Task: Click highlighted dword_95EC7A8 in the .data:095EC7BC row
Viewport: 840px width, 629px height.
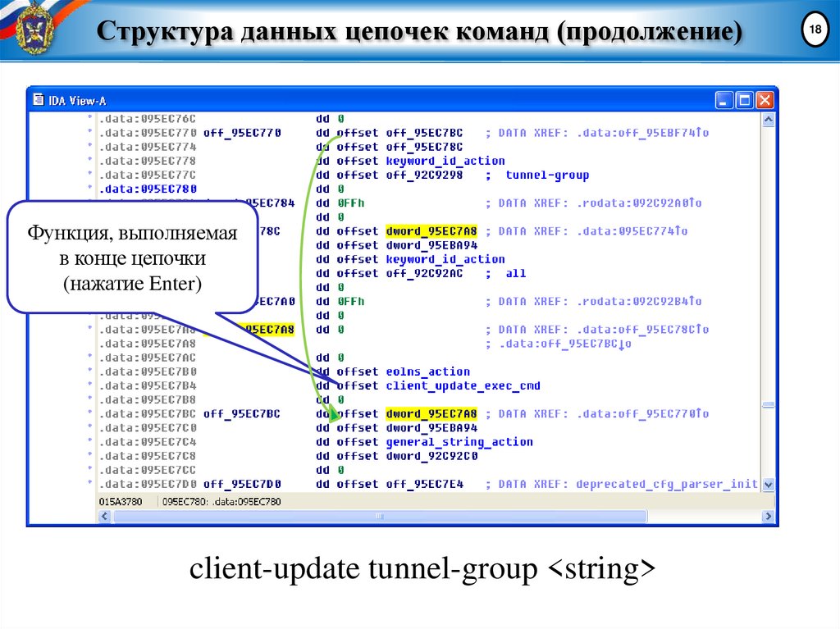Action: pos(431,413)
